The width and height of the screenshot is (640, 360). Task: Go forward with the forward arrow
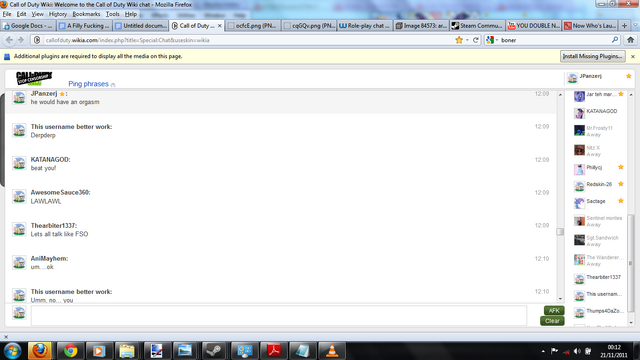(x=21, y=40)
